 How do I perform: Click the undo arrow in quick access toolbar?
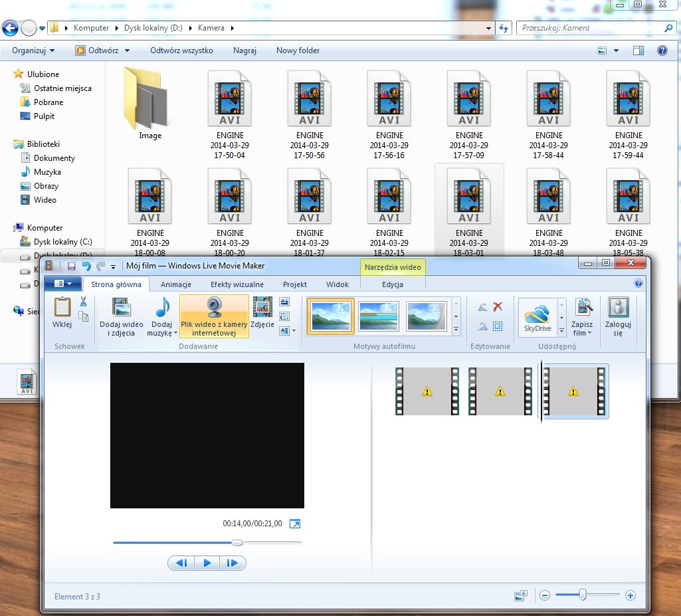[86, 266]
